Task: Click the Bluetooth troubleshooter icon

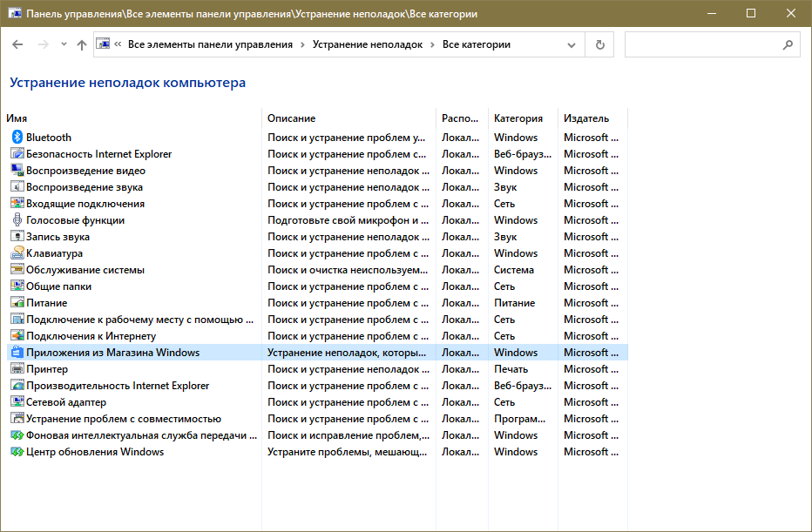Action: (17, 138)
